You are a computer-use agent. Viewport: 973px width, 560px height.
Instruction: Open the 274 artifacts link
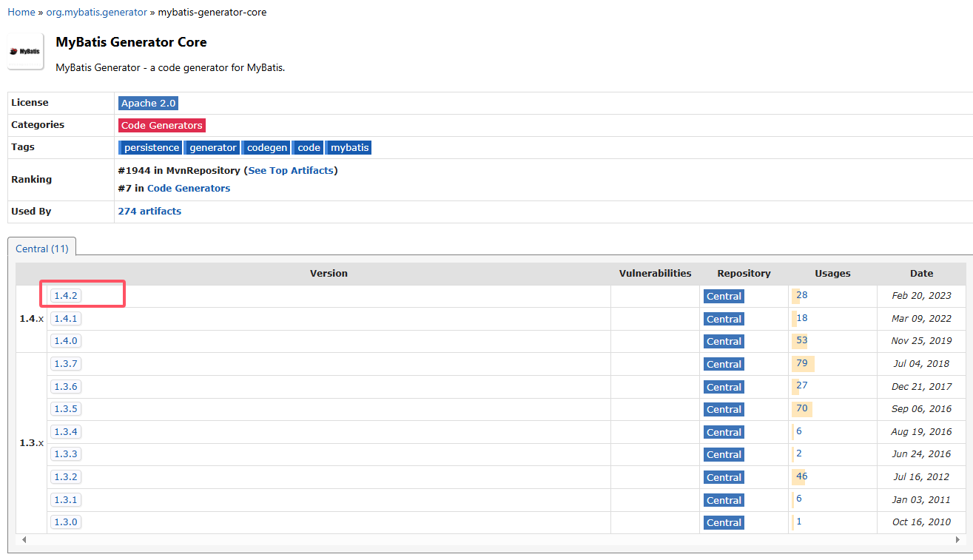(x=149, y=211)
